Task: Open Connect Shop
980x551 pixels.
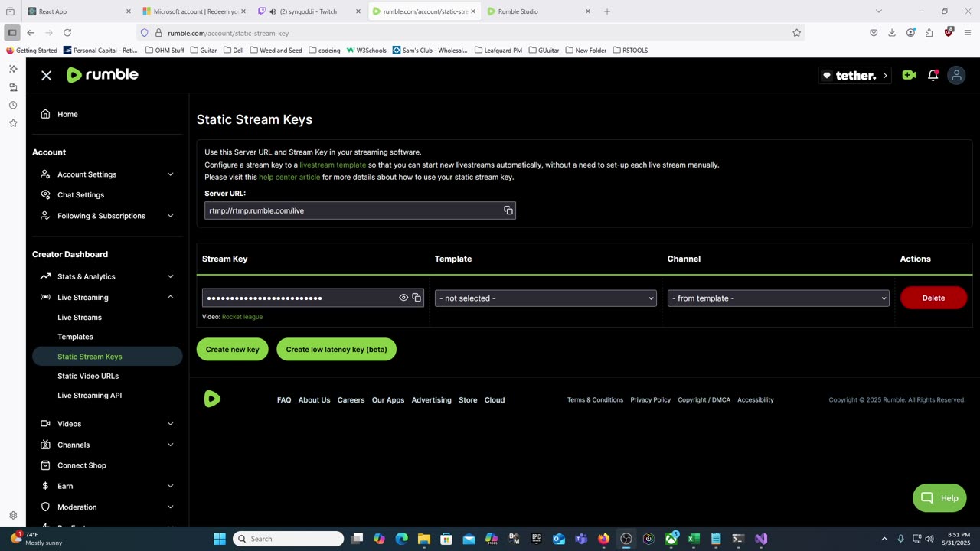Action: tap(82, 465)
